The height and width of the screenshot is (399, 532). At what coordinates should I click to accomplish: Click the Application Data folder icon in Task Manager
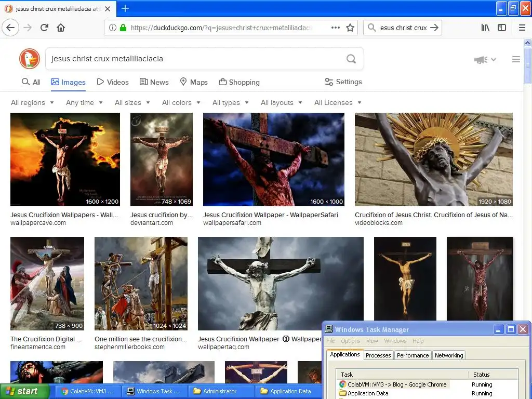pyautogui.click(x=343, y=393)
